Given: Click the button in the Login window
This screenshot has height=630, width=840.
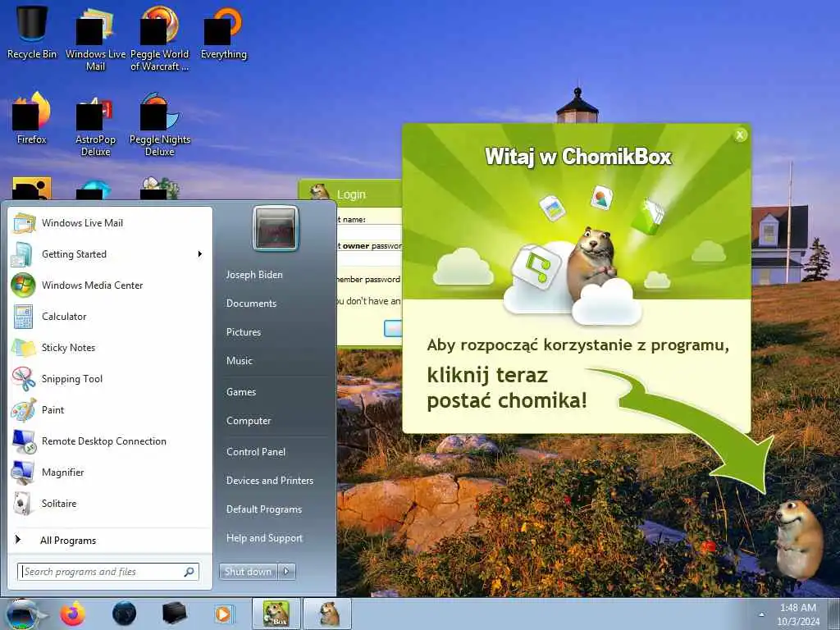Looking at the screenshot, I should pyautogui.click(x=393, y=328).
